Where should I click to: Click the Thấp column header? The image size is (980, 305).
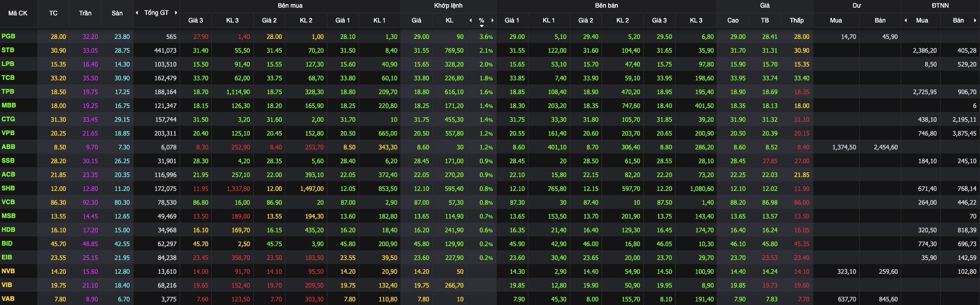pos(796,20)
